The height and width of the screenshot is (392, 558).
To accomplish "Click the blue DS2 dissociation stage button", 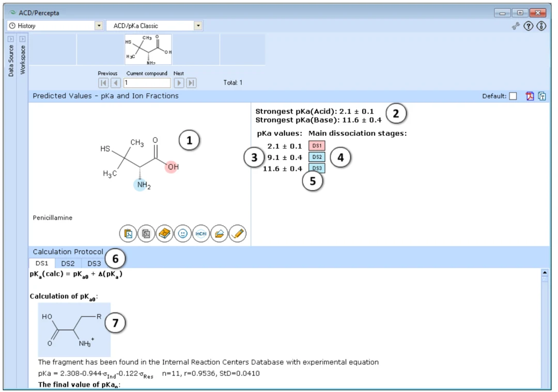I will (x=317, y=157).
